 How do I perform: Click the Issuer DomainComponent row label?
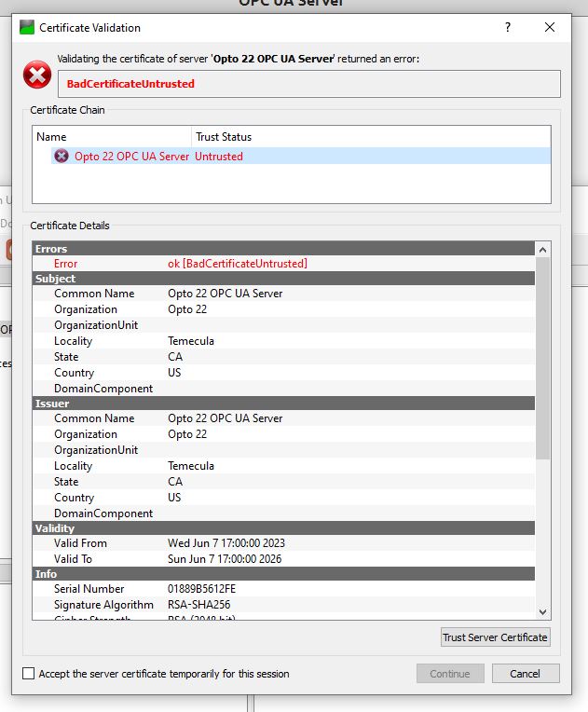click(x=103, y=513)
